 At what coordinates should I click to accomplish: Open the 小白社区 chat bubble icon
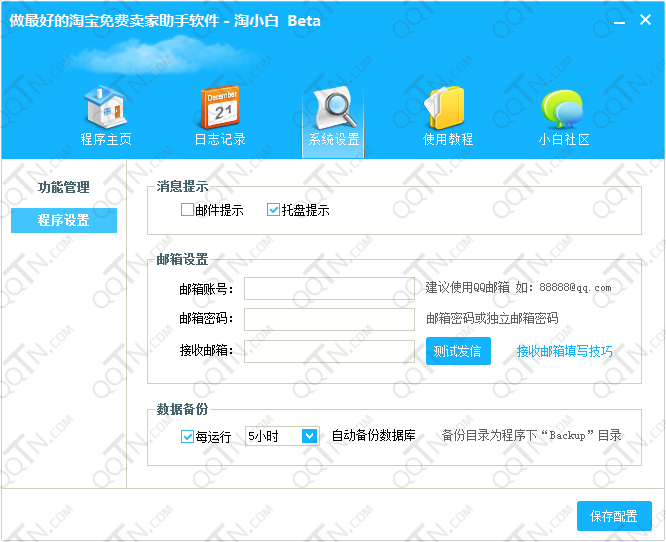point(563,108)
